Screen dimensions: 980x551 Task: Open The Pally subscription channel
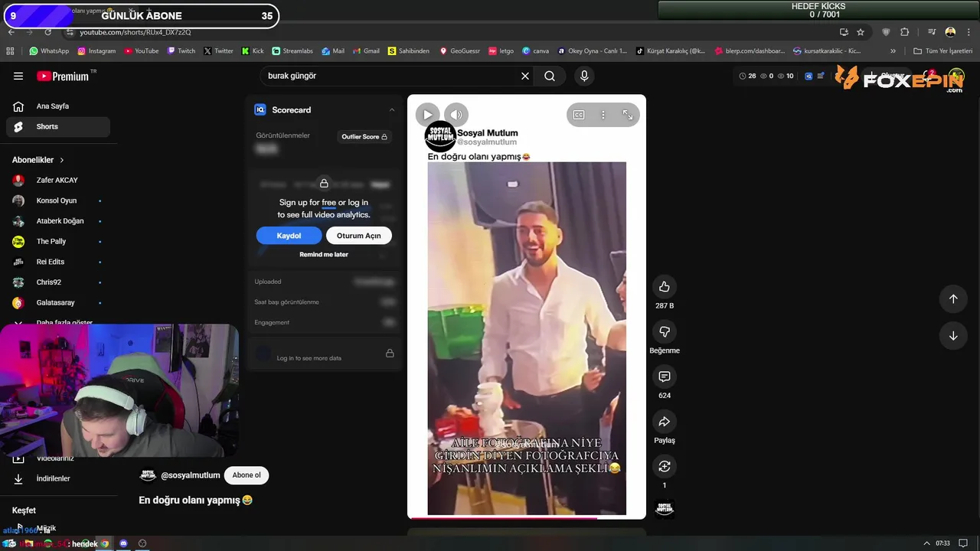coord(58,242)
